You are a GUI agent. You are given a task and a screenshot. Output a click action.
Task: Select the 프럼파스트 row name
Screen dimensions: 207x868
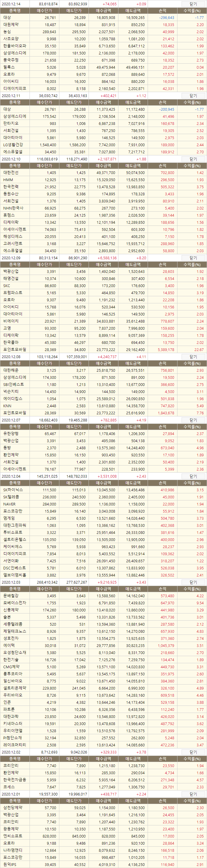tap(13, 293)
